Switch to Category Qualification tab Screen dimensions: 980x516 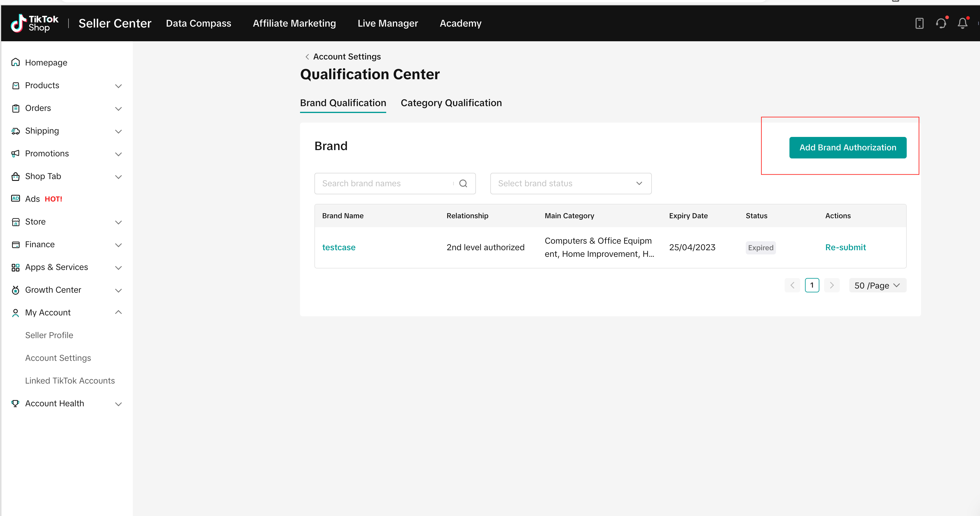pos(451,103)
